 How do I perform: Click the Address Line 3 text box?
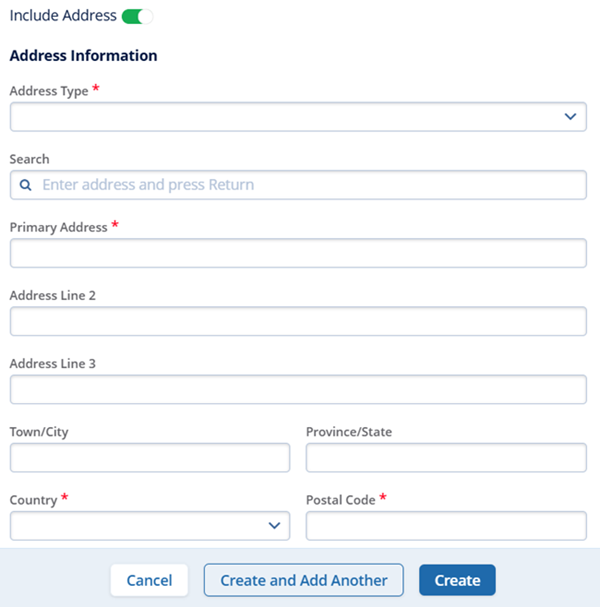(x=298, y=390)
